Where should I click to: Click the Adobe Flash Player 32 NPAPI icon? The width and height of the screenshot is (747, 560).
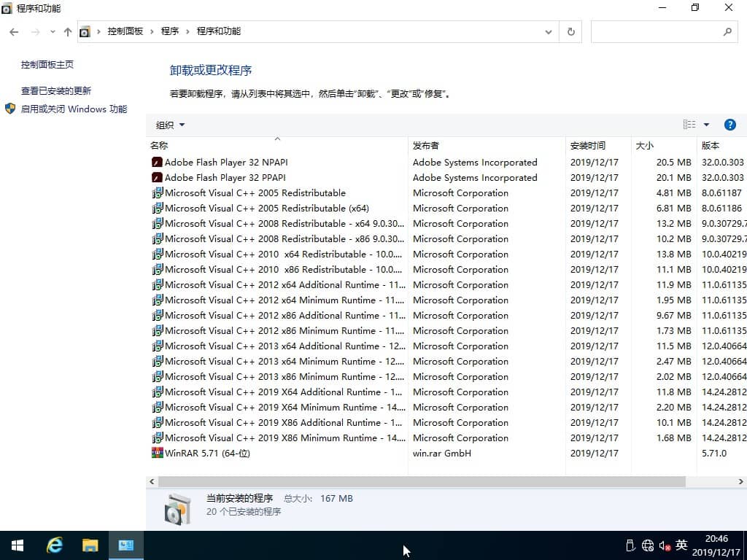point(157,163)
